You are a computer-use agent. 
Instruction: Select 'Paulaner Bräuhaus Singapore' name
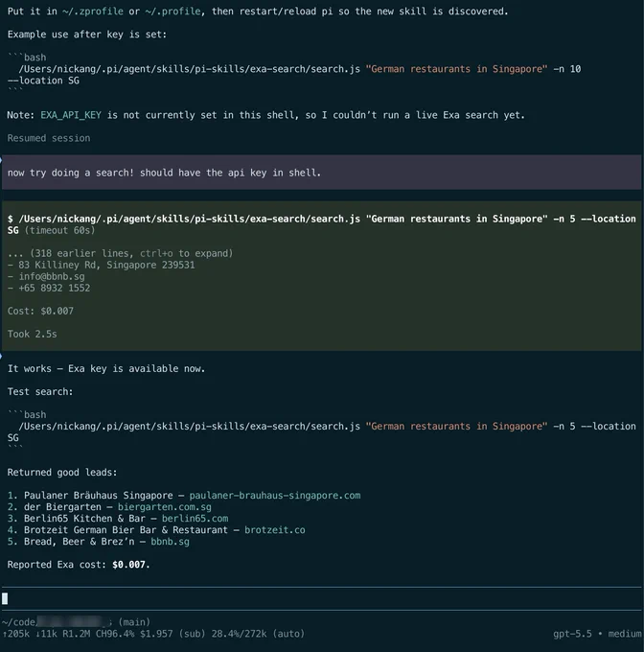tap(98, 496)
